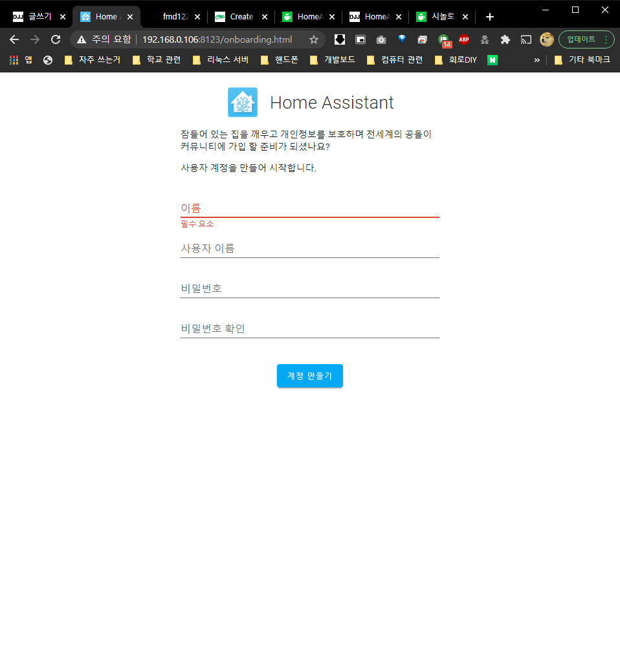This screenshot has width=620, height=672.
Task: Open the 학교 관련 bookmark folder
Action: (x=157, y=60)
